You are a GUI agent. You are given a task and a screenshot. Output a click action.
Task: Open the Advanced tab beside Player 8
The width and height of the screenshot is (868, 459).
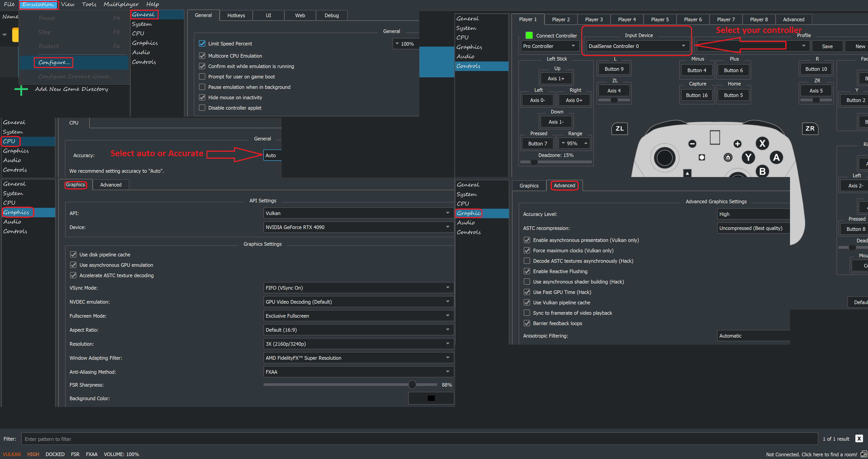coord(793,19)
